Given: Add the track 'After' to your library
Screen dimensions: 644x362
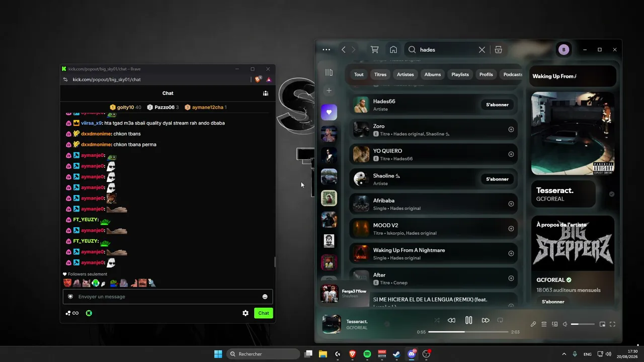Looking at the screenshot, I should tap(511, 278).
